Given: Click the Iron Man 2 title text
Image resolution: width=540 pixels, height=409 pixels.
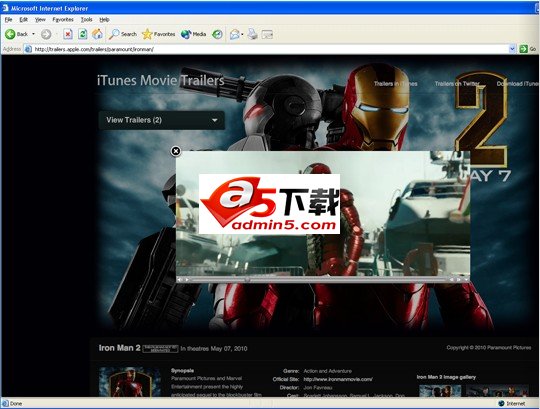Looking at the screenshot, I should pos(120,348).
